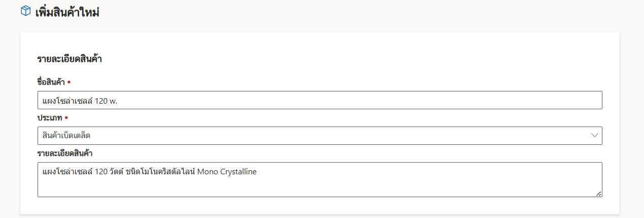
Task: Click the bold รายละเอียดสินค้า section heading
Action: [x=70, y=59]
